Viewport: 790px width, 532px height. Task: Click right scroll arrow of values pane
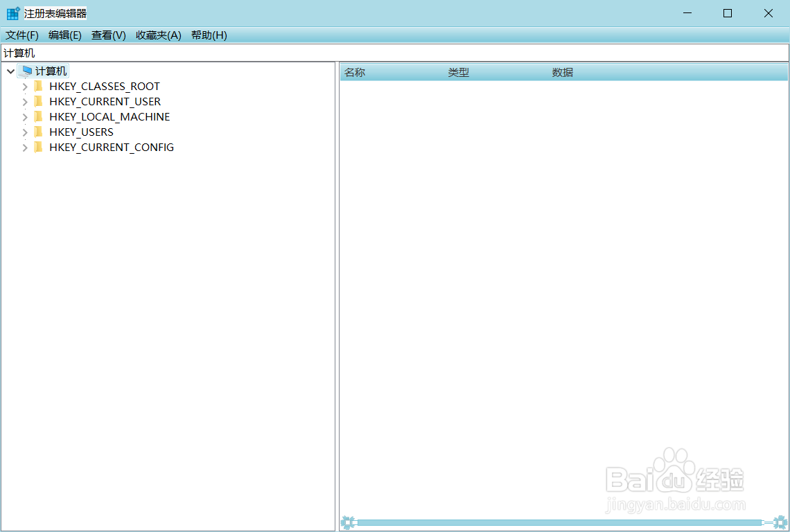[780, 522]
